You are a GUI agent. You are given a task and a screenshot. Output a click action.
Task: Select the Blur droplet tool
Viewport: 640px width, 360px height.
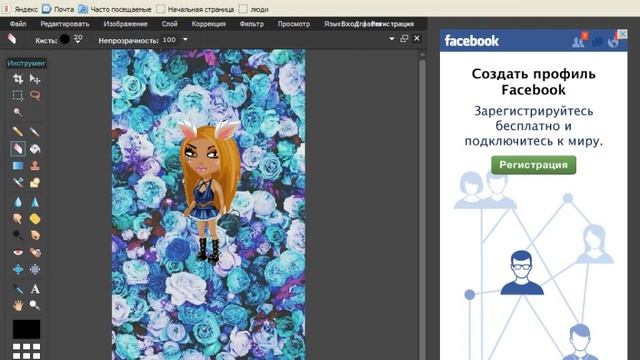(x=18, y=202)
